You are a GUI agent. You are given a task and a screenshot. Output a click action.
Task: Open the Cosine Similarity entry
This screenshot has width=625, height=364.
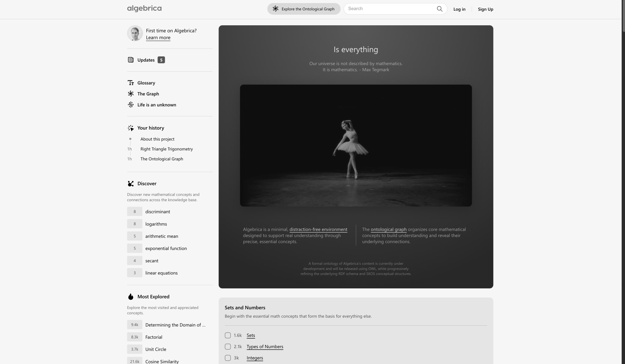162,361
